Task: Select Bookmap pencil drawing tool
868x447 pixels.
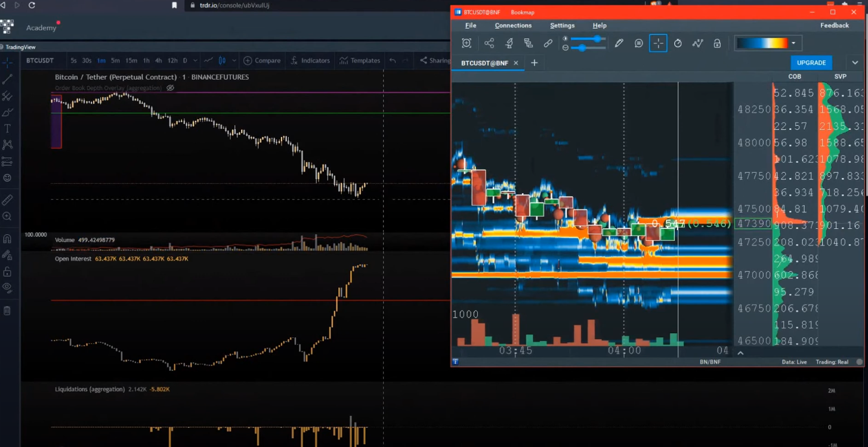Action: [x=619, y=43]
